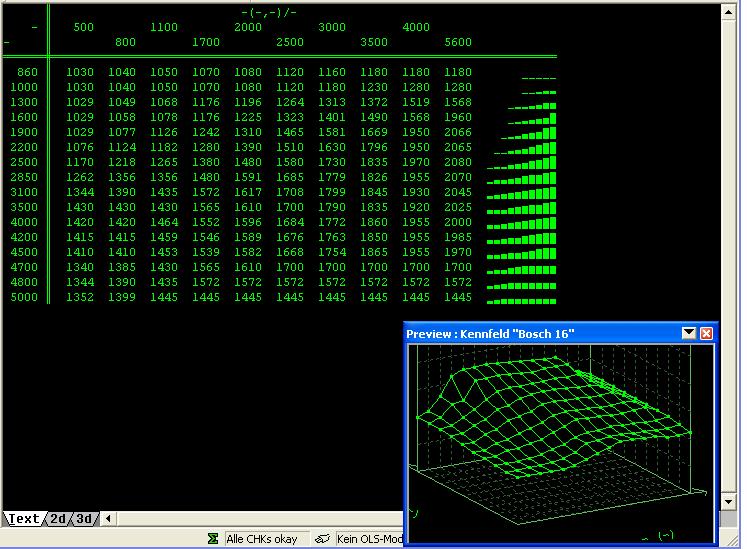Image resolution: width=747 pixels, height=549 pixels.
Task: Select the 5600 column header
Action: point(458,42)
